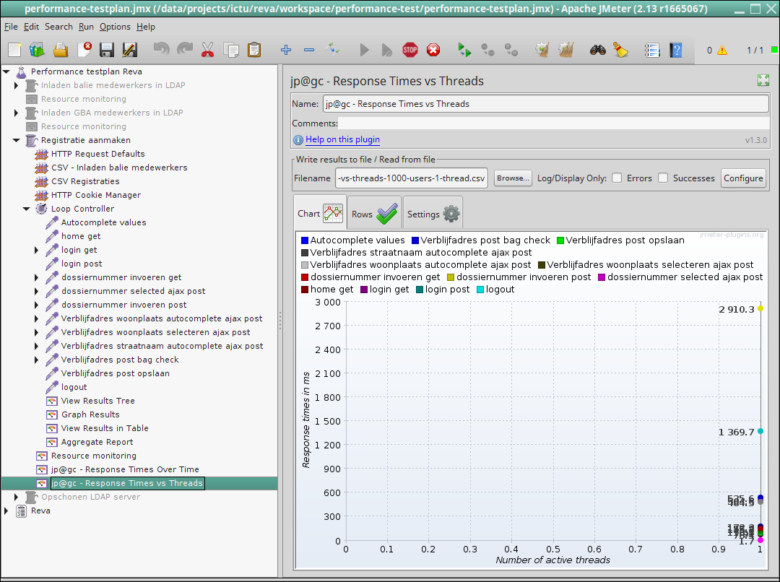Click the Add plus toolbar icon
The image size is (780, 582).
click(x=286, y=49)
